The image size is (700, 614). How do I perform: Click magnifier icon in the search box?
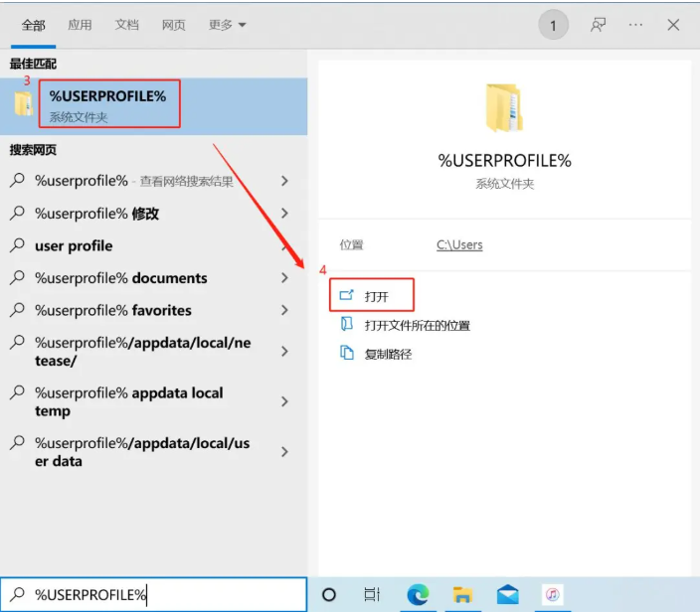[x=18, y=594]
